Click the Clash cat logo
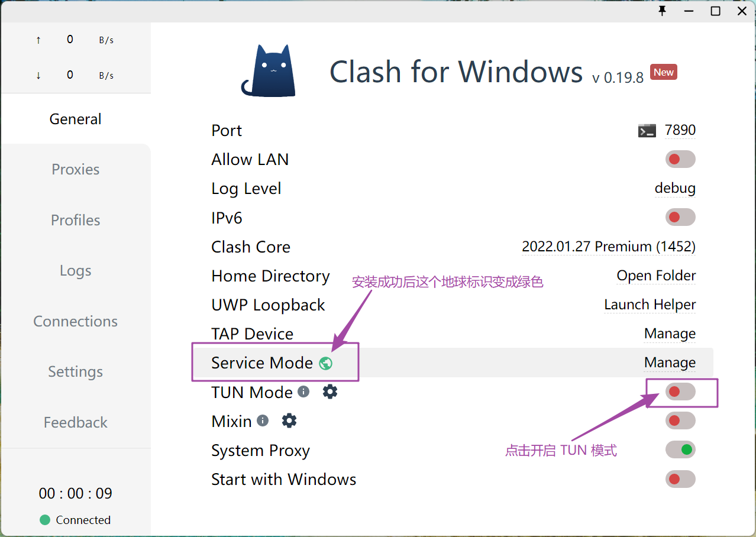The width and height of the screenshot is (756, 537). (x=269, y=72)
